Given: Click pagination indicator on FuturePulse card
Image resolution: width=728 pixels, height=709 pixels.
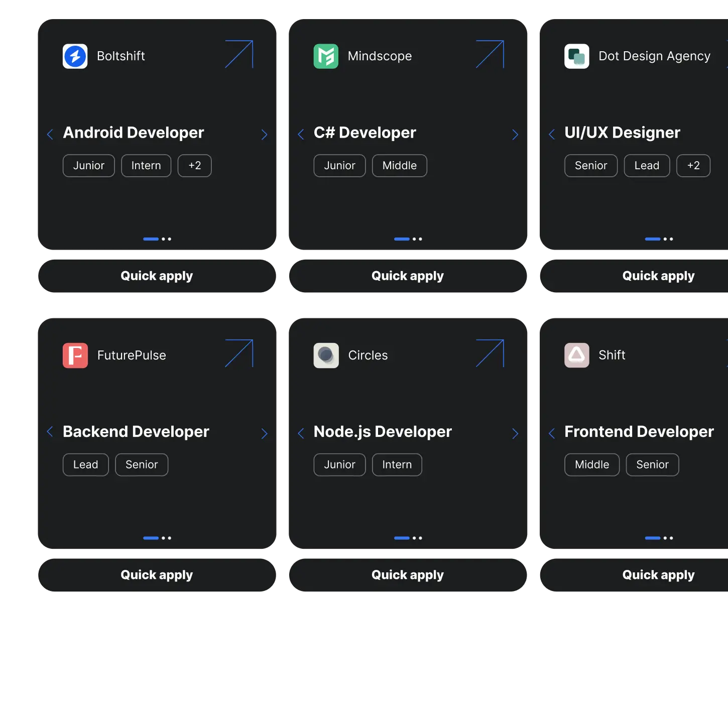Looking at the screenshot, I should [157, 538].
